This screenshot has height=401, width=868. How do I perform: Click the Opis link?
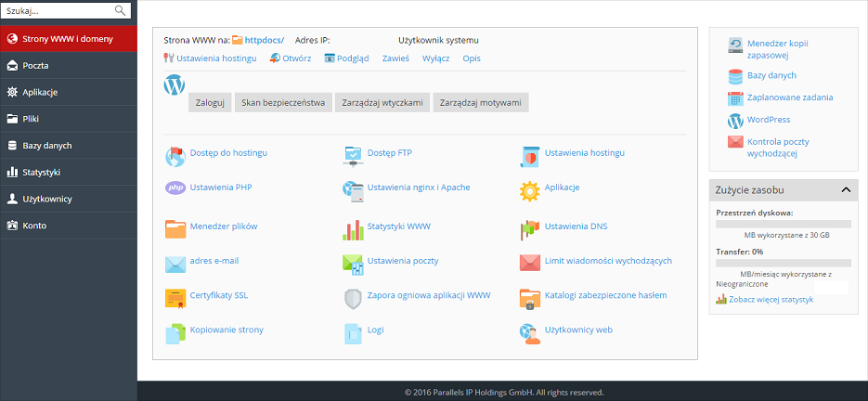(x=472, y=58)
